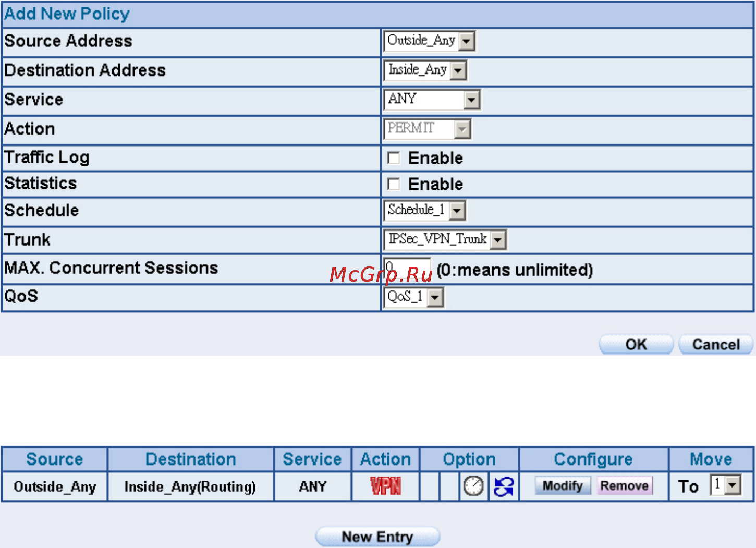Open the QoS_1 dropdown
The width and height of the screenshot is (756, 548).
coord(414,297)
